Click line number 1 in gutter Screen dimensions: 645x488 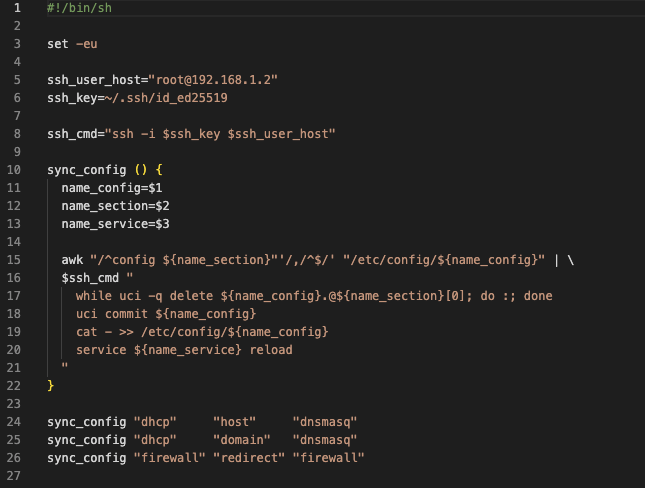point(17,8)
